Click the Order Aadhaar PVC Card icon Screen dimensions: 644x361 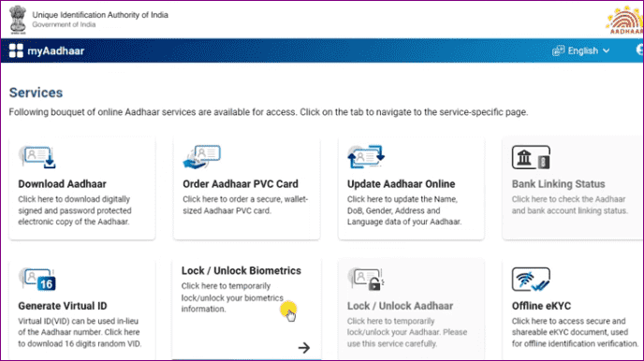201,157
